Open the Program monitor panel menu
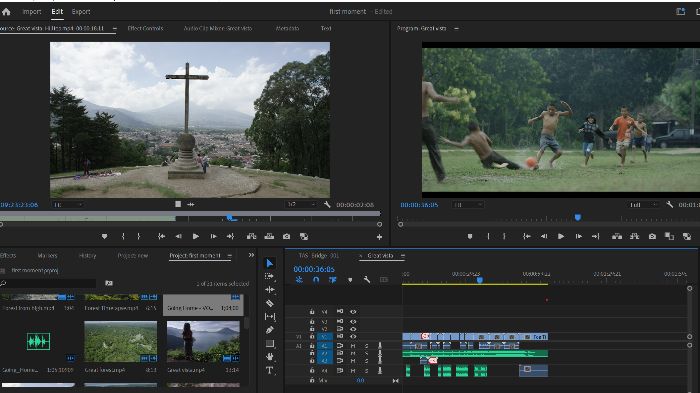This screenshot has height=393, width=700. tap(456, 28)
